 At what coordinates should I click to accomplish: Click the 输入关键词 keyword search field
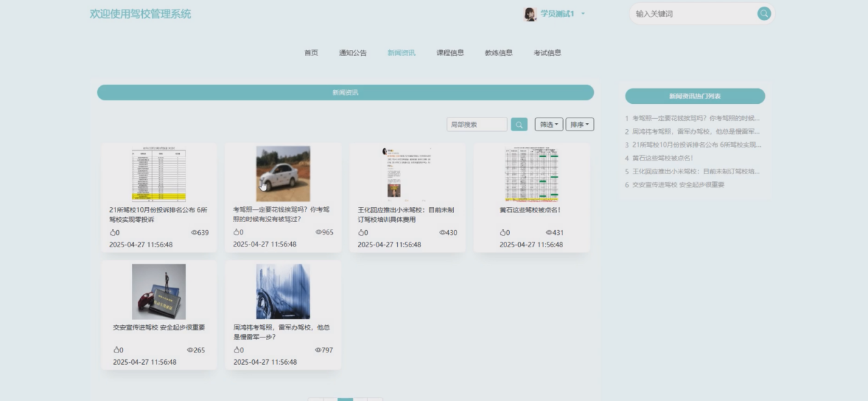693,14
